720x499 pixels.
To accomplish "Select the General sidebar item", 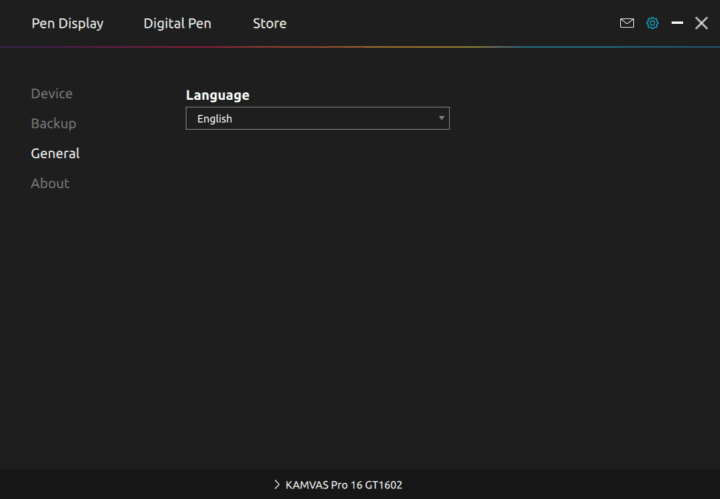I will pyautogui.click(x=55, y=153).
